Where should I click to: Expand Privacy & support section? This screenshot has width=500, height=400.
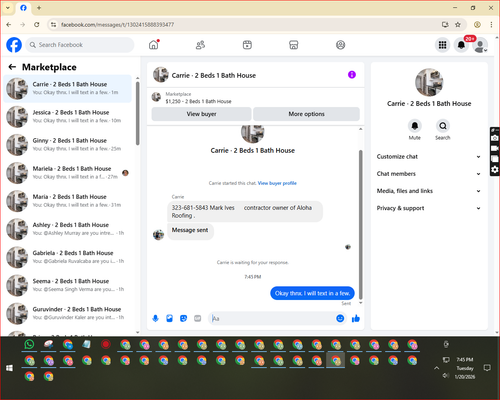click(429, 208)
